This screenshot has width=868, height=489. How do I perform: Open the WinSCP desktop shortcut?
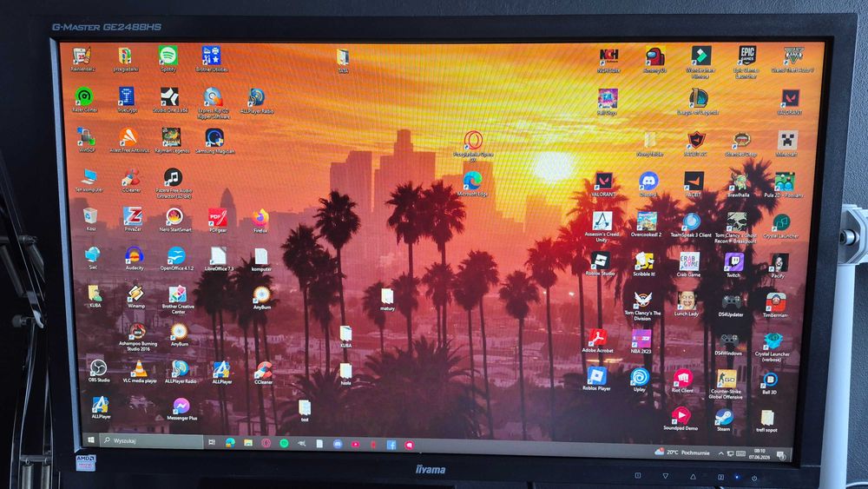(x=86, y=140)
